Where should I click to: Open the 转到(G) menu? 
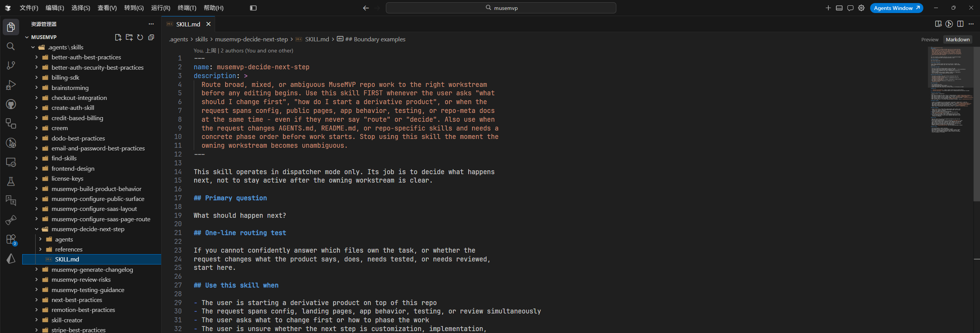pyautogui.click(x=134, y=8)
